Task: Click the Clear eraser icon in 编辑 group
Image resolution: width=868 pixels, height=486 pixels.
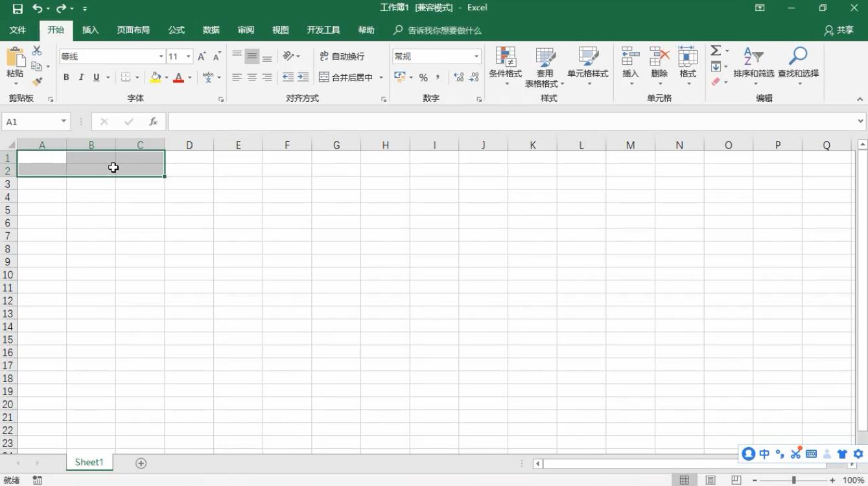Action: point(716,82)
